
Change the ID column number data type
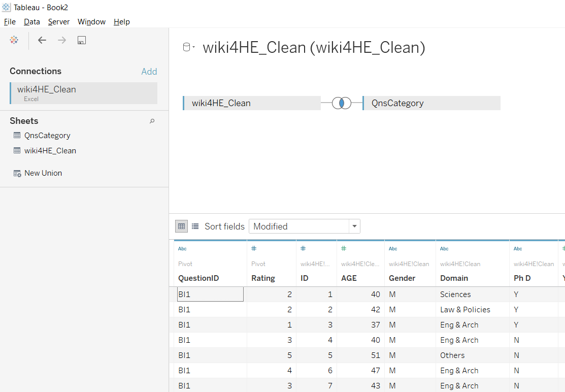coord(303,248)
